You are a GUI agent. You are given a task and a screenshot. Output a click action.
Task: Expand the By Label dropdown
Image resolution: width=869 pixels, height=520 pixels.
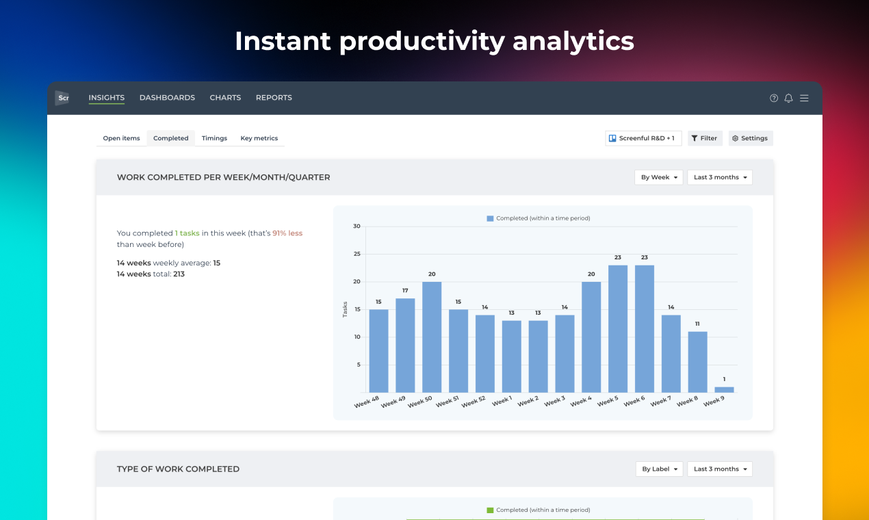659,469
